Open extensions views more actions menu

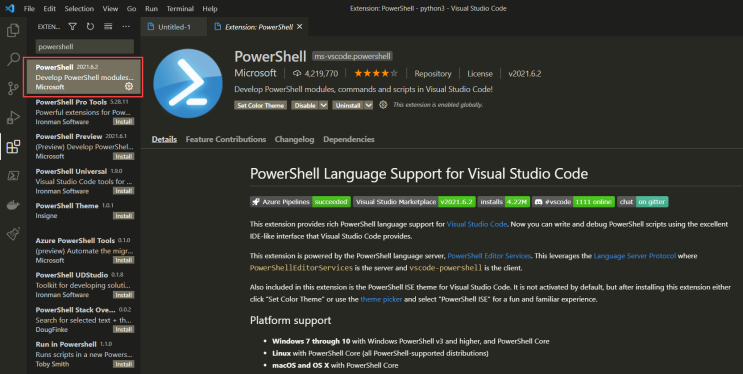click(x=126, y=27)
